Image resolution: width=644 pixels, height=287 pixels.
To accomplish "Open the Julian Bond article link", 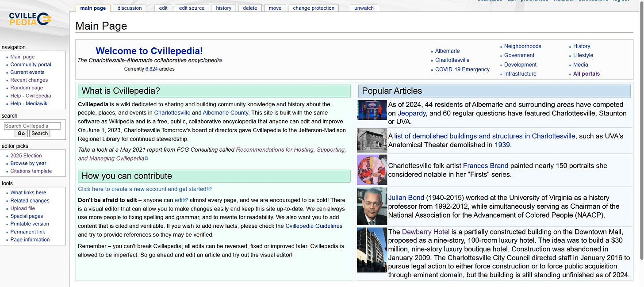I will [406, 198].
